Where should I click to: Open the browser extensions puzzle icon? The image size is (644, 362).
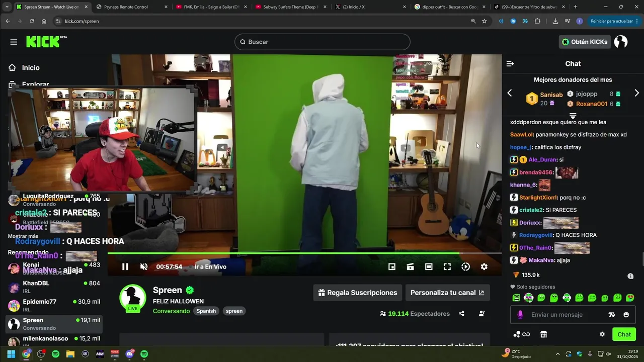tap(537, 21)
